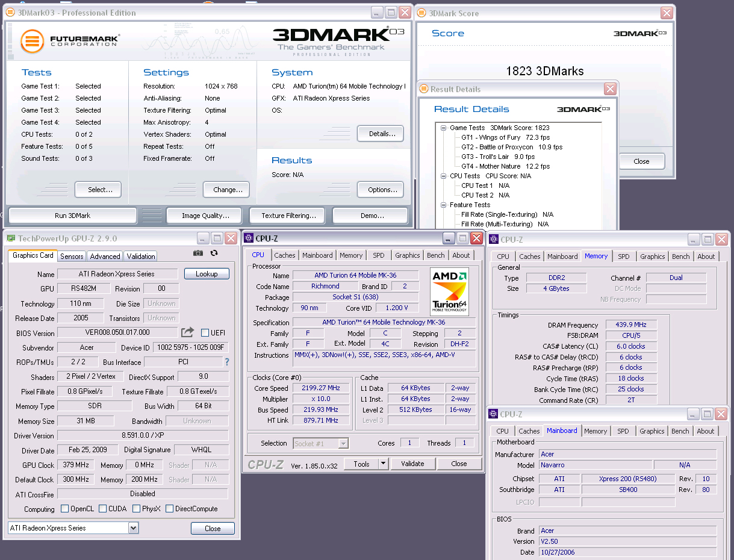Open the Advanced tab in GPU-Z

click(105, 257)
